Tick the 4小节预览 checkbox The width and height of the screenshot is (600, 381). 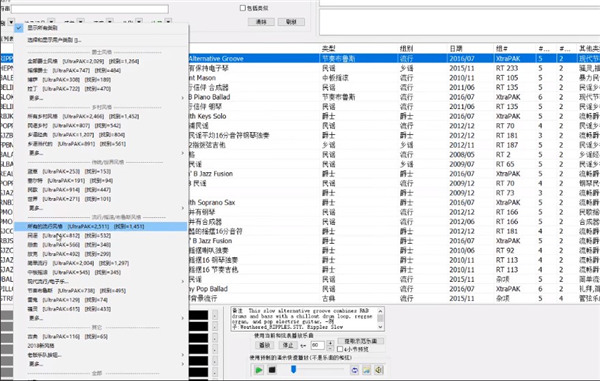coord(339,349)
